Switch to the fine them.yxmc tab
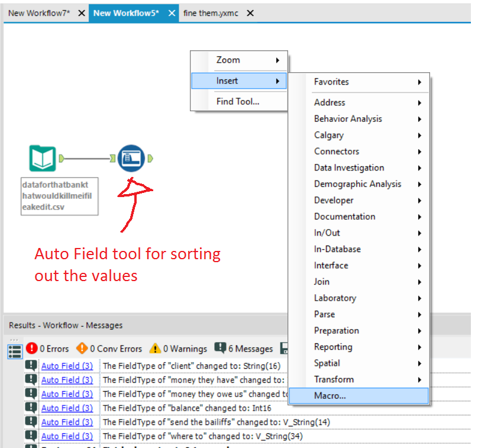The image size is (478, 448). click(211, 13)
